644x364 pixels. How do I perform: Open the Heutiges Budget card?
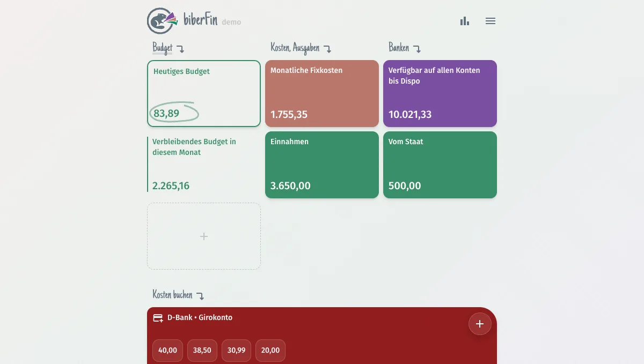pyautogui.click(x=204, y=93)
